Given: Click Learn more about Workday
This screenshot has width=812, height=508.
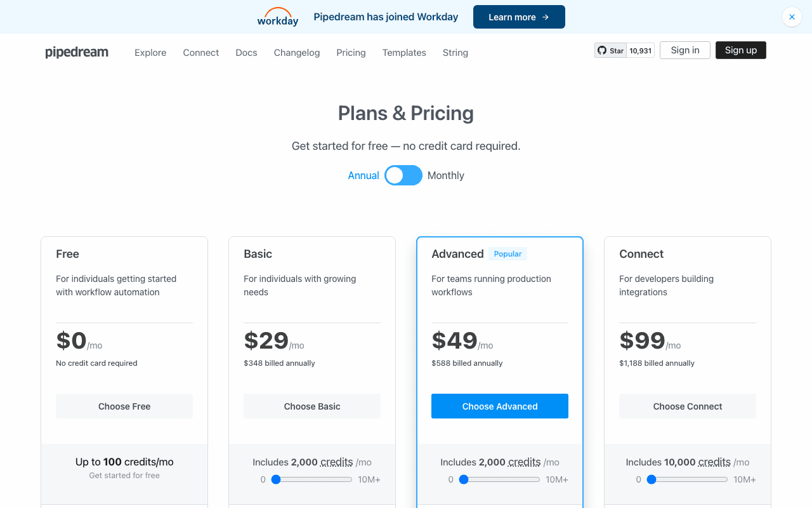Looking at the screenshot, I should click(518, 17).
